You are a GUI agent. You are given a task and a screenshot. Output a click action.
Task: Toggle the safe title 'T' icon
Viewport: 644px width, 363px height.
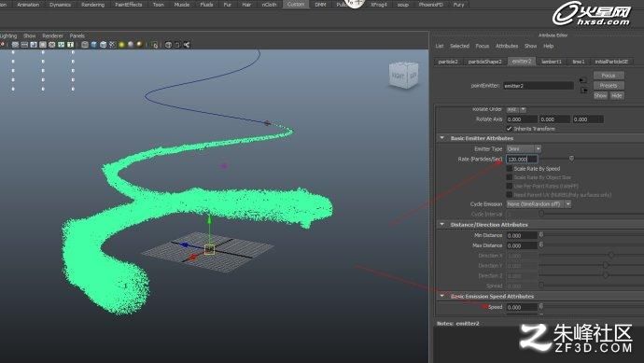70,45
